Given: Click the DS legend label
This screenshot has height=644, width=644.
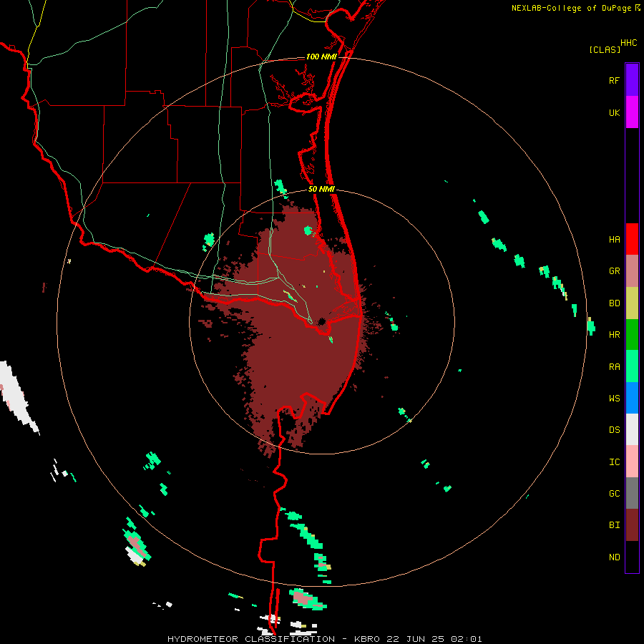Looking at the screenshot, I should point(614,430).
